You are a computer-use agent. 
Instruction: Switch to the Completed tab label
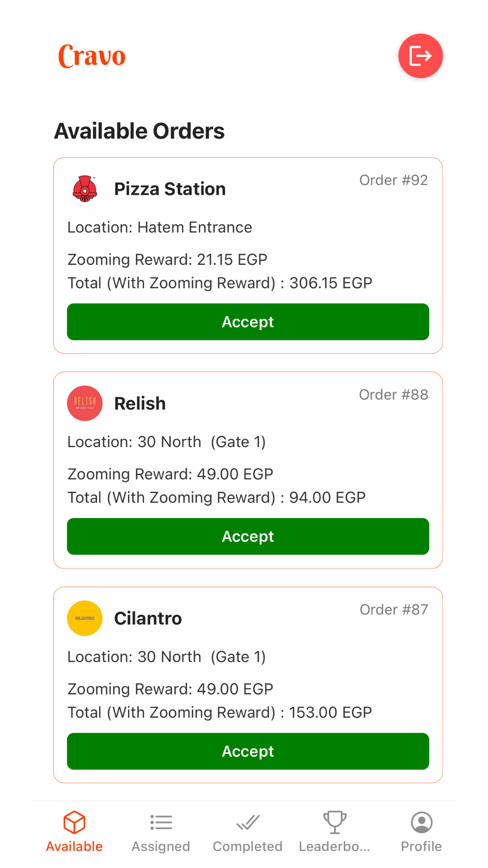(x=248, y=846)
